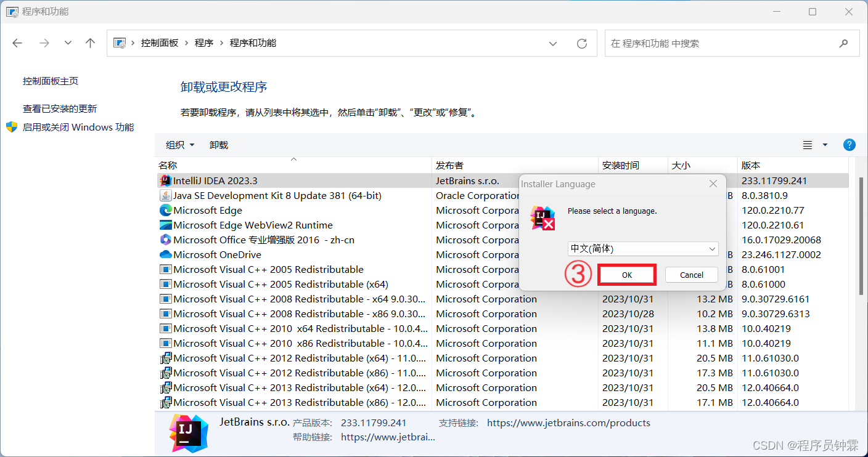Select the Microsoft Edge row

click(x=502, y=210)
